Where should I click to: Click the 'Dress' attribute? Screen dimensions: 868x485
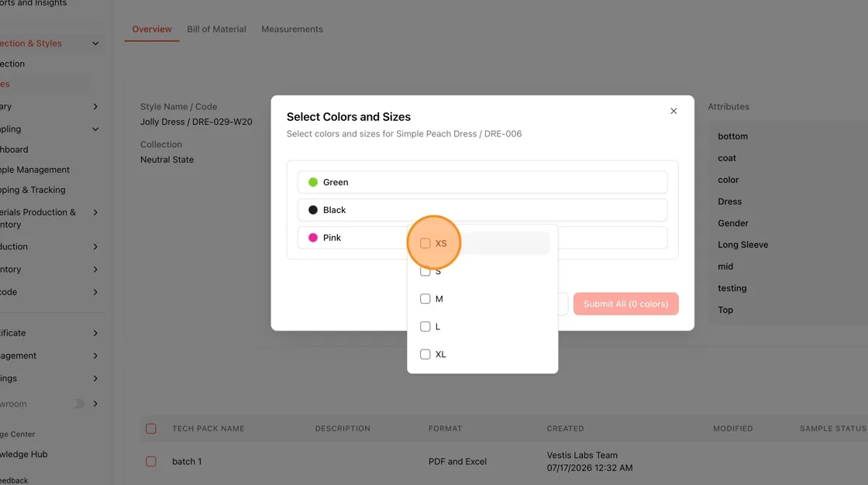[729, 201]
